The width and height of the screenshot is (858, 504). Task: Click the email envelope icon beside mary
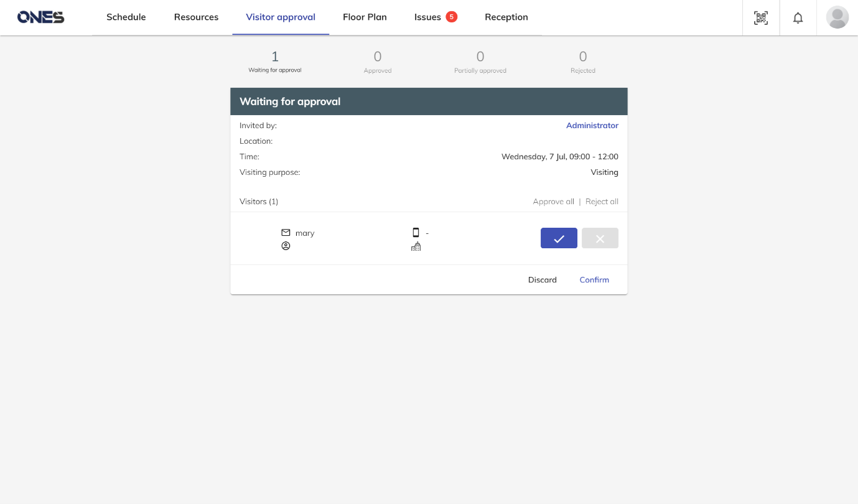(286, 233)
